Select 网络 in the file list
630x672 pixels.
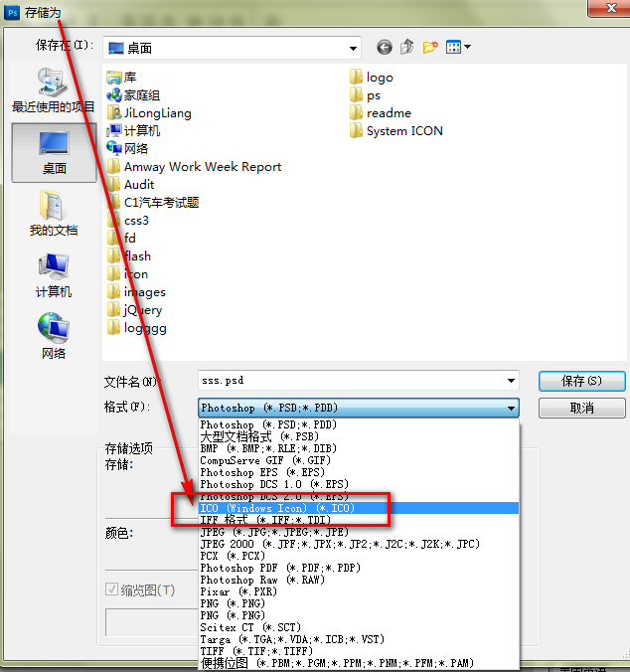127,149
